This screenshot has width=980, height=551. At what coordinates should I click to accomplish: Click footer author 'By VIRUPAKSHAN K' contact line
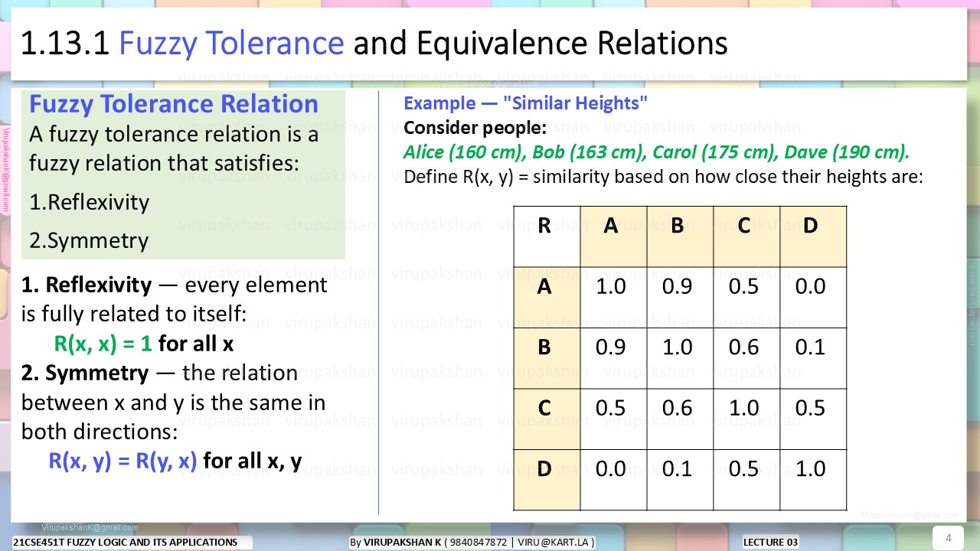coord(472,542)
